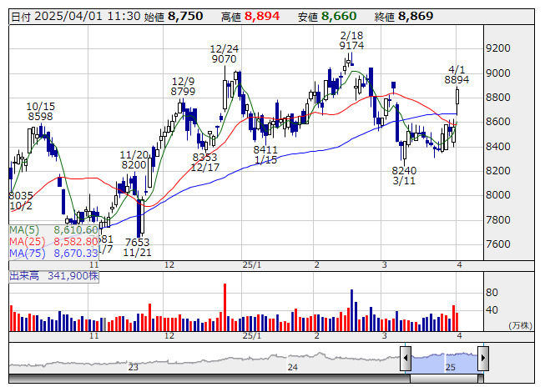Image resolution: width=545 pixels, height=392 pixels.
Task: Click the MA(75) 8,670.33 legend entry
Action: coord(54,254)
